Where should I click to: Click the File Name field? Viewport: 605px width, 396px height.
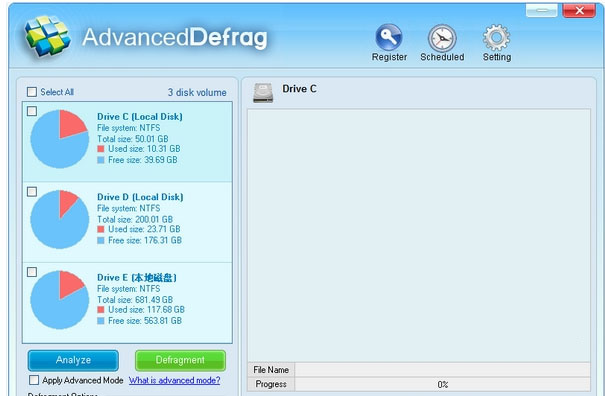443,370
